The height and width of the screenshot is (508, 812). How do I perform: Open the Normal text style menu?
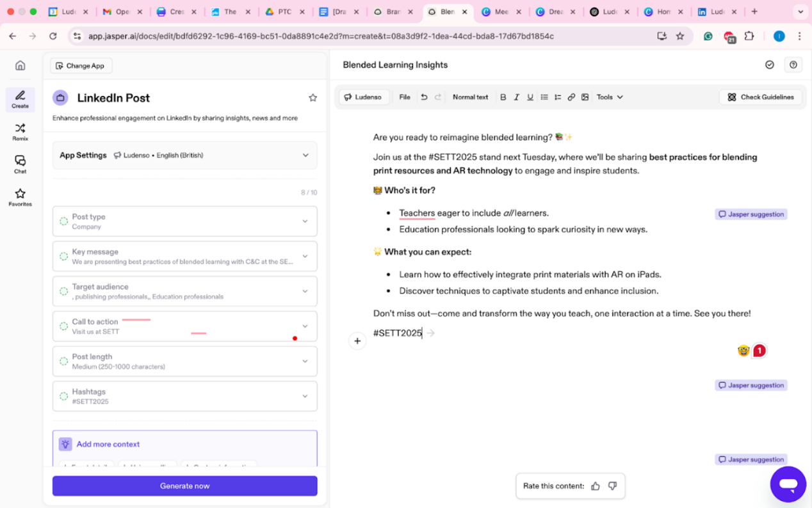[470, 97]
